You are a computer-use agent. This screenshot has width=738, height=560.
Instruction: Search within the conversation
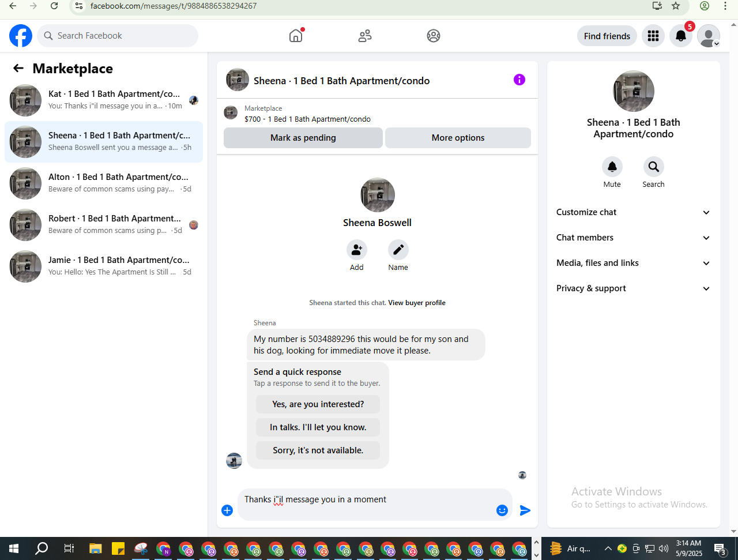point(654,167)
